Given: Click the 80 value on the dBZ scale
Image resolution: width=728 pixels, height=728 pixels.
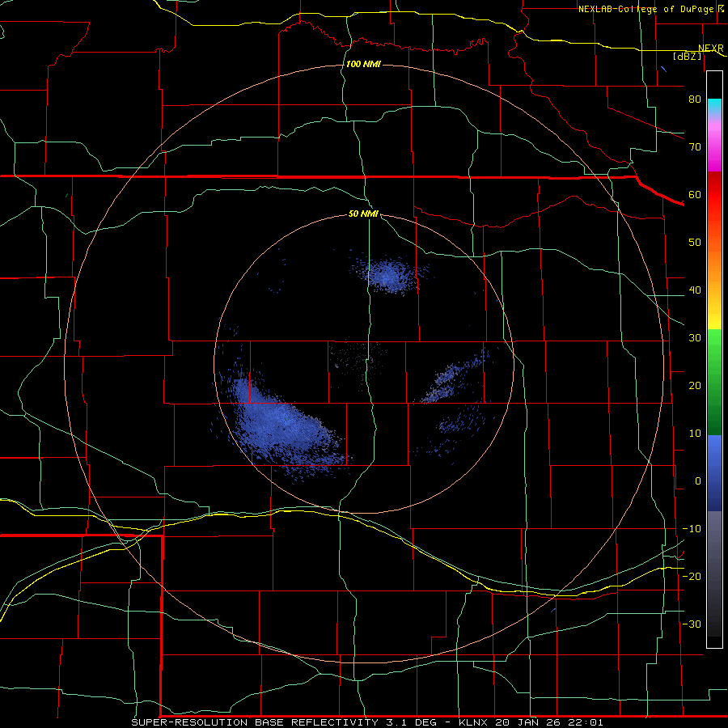Looking at the screenshot, I should pyautogui.click(x=695, y=99).
